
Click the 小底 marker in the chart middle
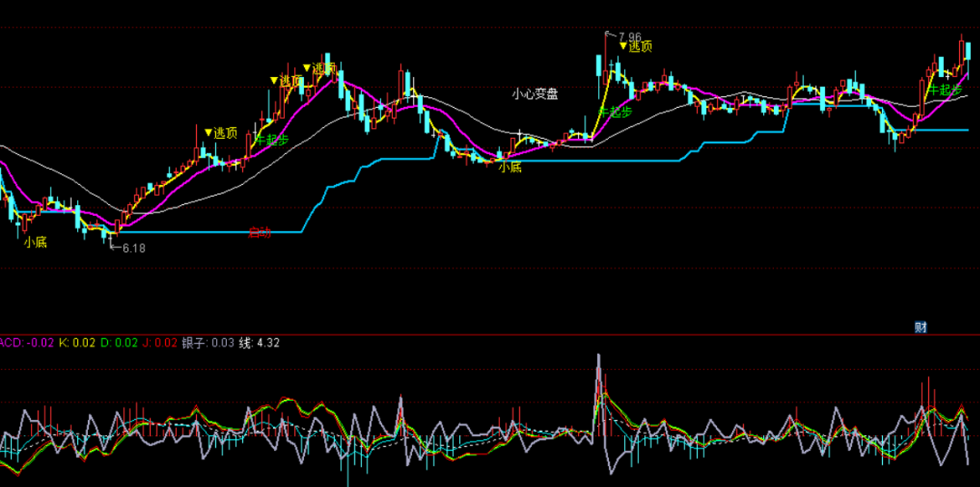point(509,167)
